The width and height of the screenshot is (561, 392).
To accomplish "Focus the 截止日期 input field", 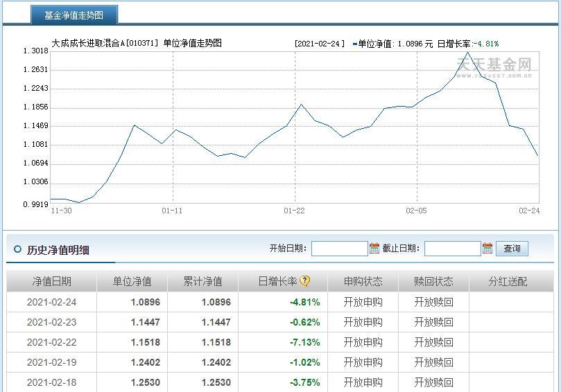I will coord(453,249).
